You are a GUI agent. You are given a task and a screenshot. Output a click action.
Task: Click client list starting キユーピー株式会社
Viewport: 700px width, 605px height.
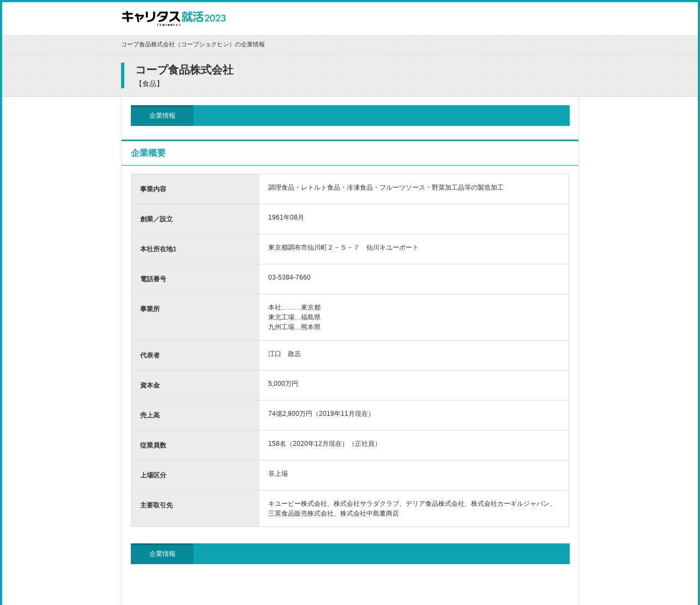(x=412, y=504)
